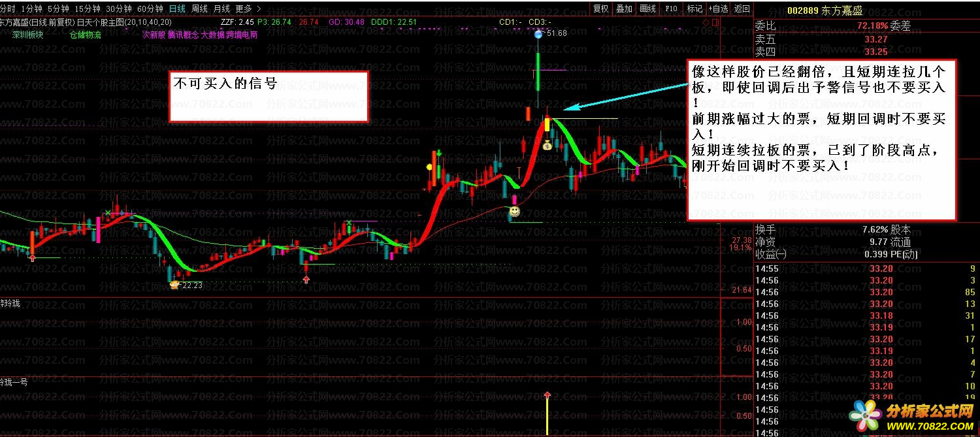Image resolution: width=980 pixels, height=437 pixels.
Task: Click the 返回 back button
Action: [742, 8]
